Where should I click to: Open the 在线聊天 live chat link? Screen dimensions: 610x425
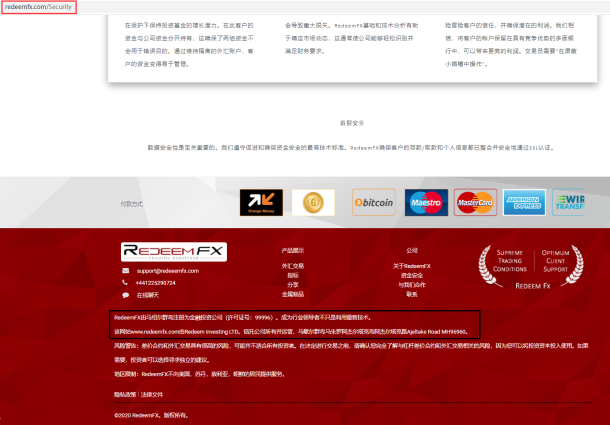[x=148, y=295]
